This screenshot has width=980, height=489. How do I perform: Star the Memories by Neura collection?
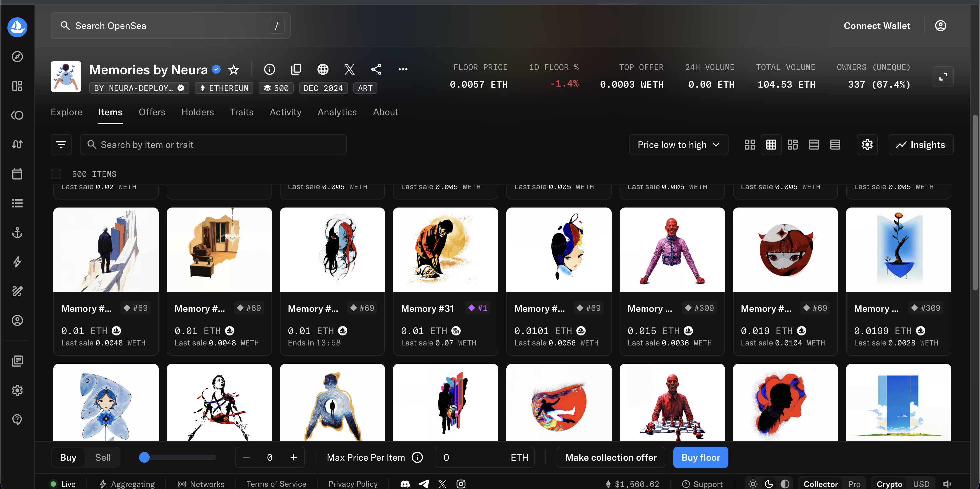(x=234, y=70)
